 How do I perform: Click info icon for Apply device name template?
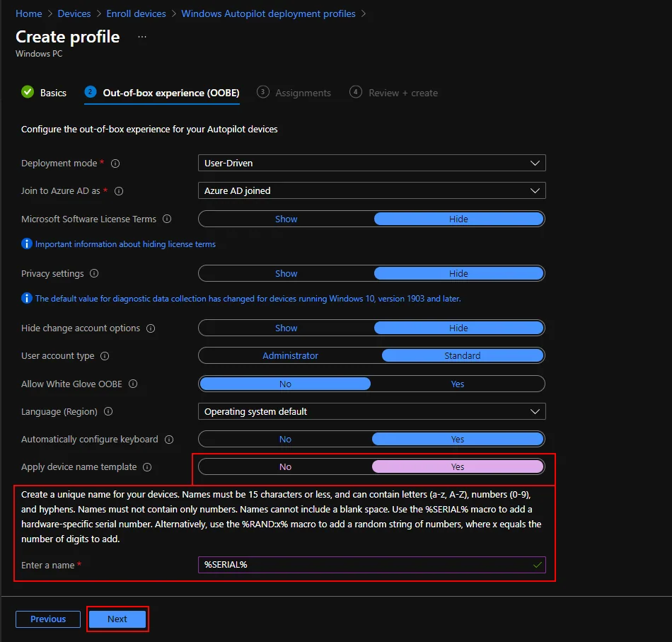147,467
